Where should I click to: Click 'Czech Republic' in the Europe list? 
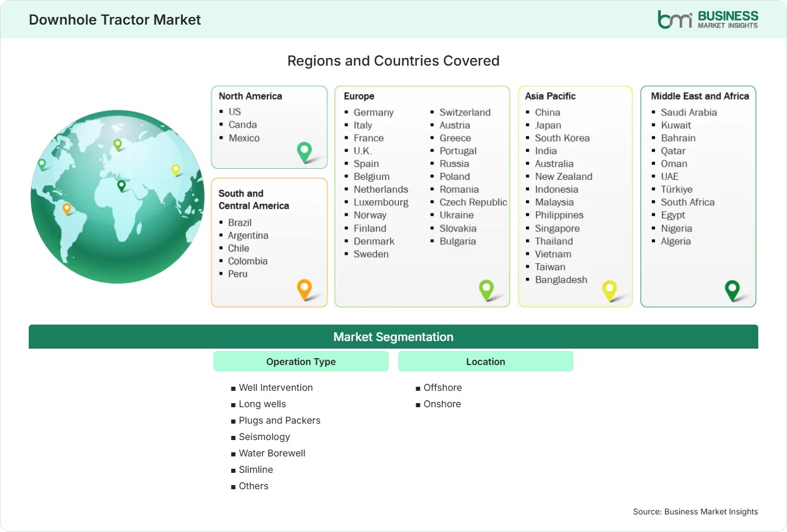point(473,203)
